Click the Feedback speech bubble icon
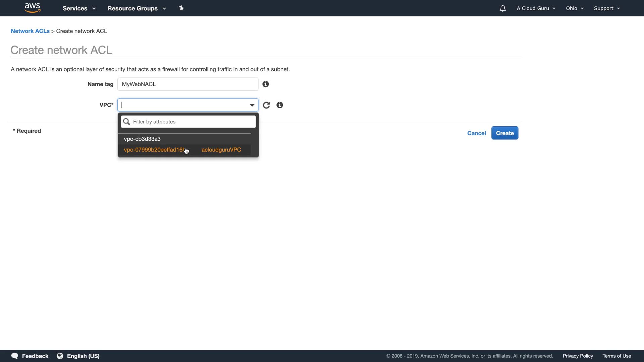The image size is (644, 362). point(15,356)
